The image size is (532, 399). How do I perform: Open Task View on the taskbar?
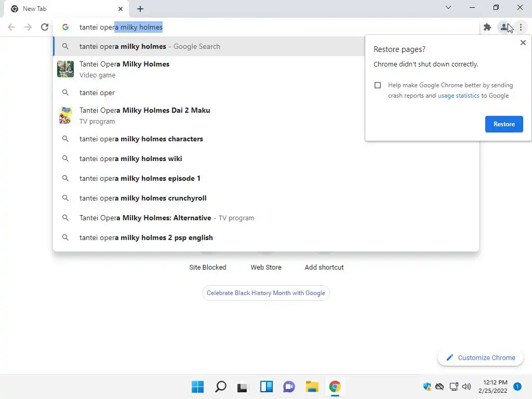coord(243,387)
